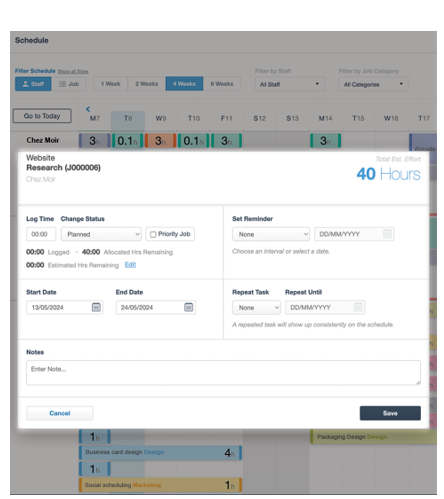Open the Social scheduling Marketing task bar
This screenshot has height=499, width=444.
click(x=160, y=485)
